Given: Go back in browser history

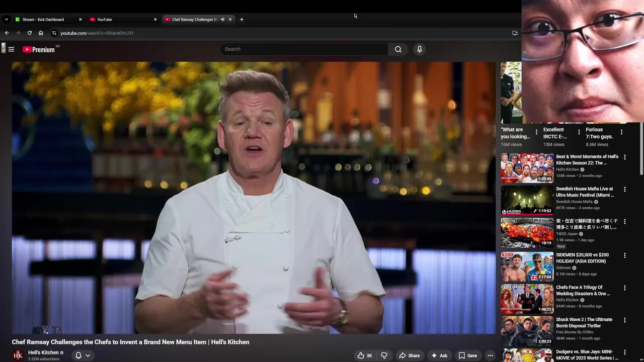Looking at the screenshot, I should click(x=7, y=33).
